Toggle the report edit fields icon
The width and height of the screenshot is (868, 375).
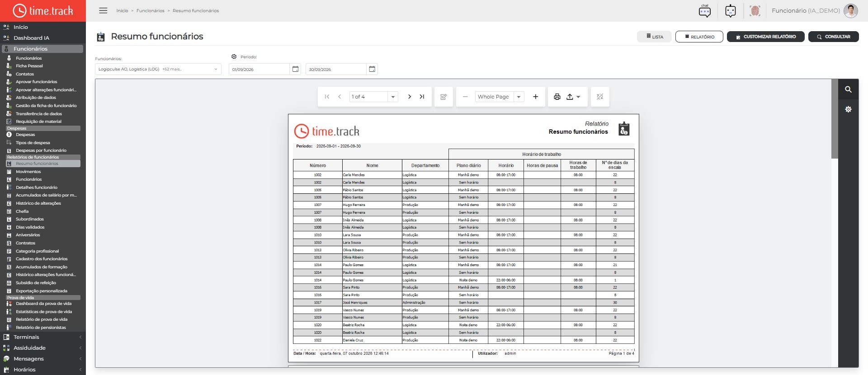443,97
